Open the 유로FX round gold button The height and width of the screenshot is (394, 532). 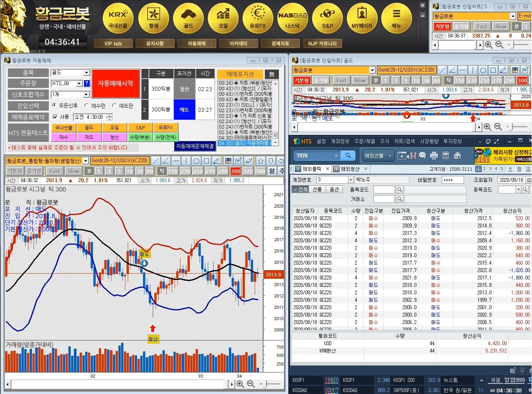[258, 19]
